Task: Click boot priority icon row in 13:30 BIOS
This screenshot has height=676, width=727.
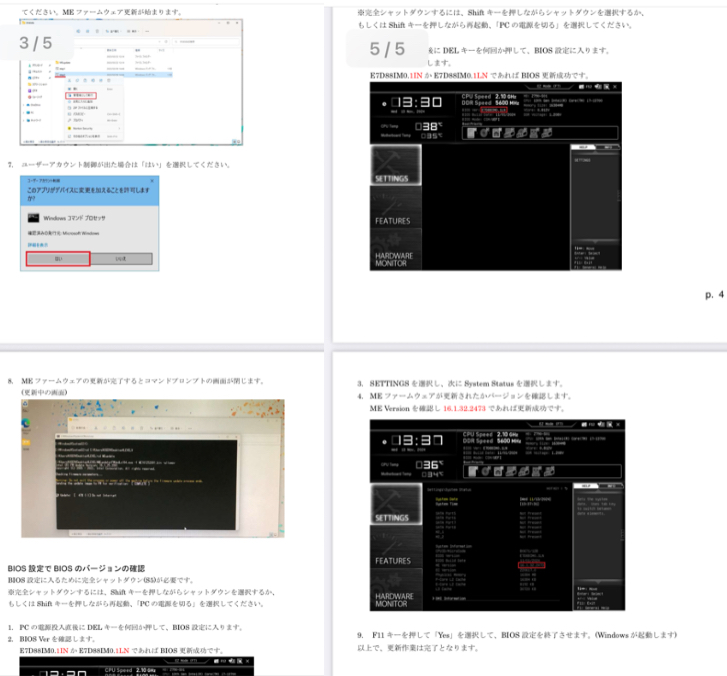Action: (540, 133)
